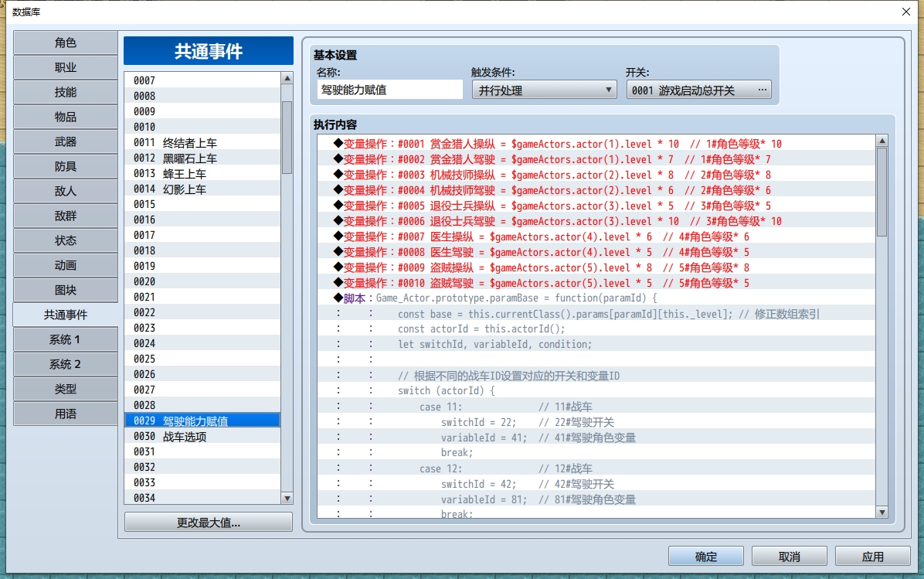Viewport: 924px width, 579px height.
Task: Click script line 'switchId = 22;'
Action: point(596,422)
